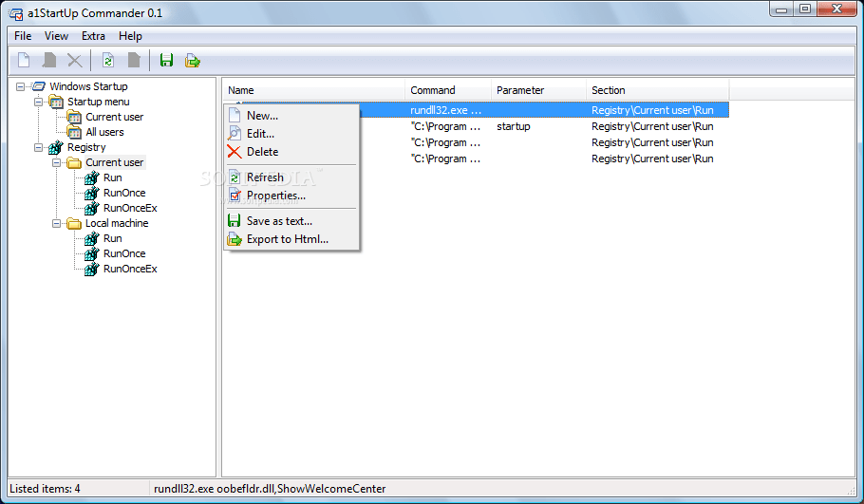Click Listed items: 4 in status bar
864x504 pixels.
pos(45,489)
